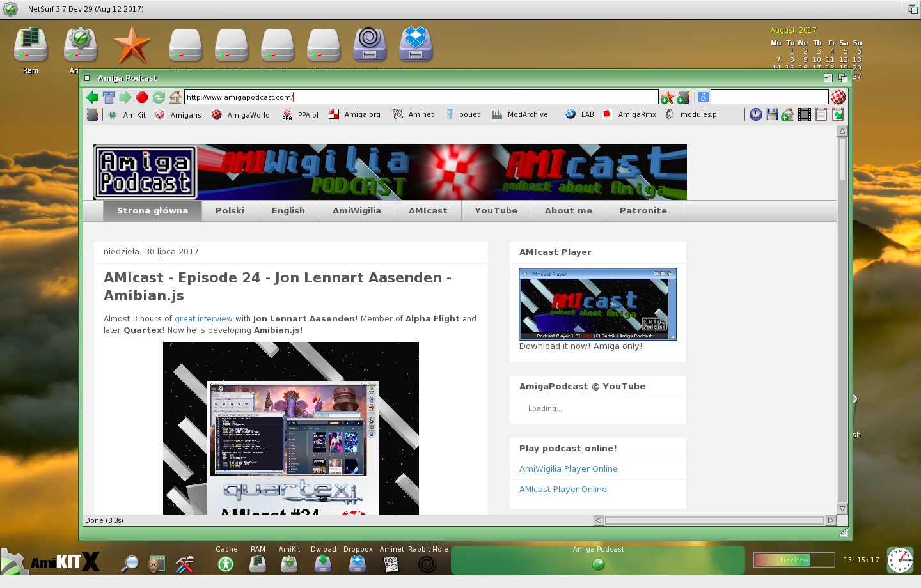Screen dimensions: 921x588
Task: Open the AmiKit gear drive on desktop
Action: point(81,45)
